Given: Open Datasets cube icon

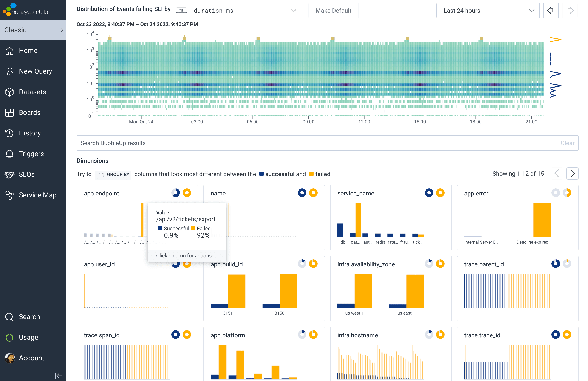Looking at the screenshot, I should pyautogui.click(x=9, y=92).
